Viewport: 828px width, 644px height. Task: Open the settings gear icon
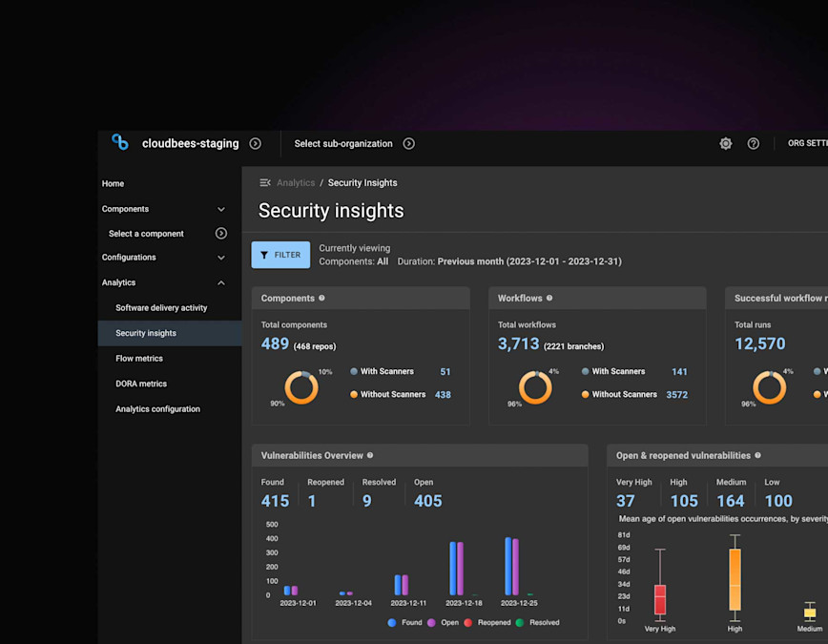click(725, 143)
